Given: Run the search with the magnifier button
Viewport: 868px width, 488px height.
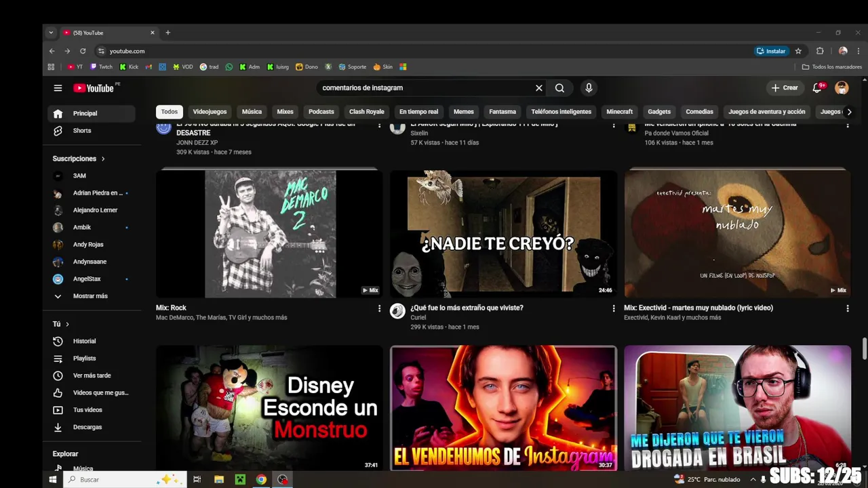Looking at the screenshot, I should (x=559, y=88).
